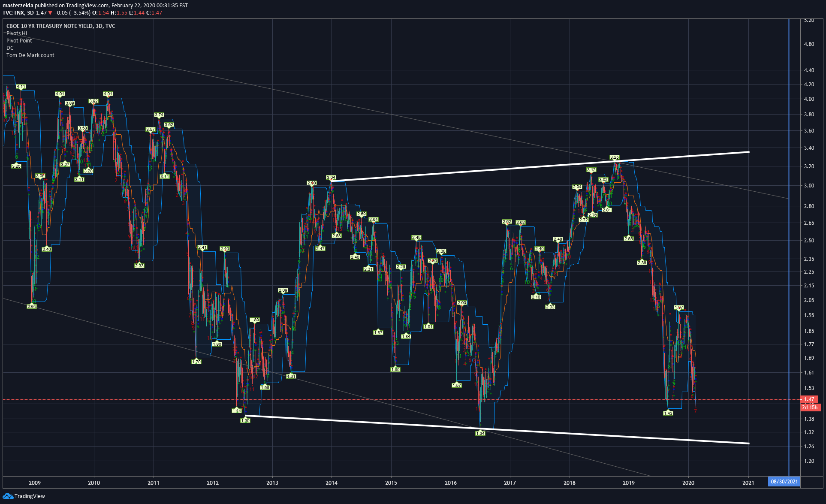Select the Pivot Point indicator label
The height and width of the screenshot is (504, 826).
click(19, 41)
